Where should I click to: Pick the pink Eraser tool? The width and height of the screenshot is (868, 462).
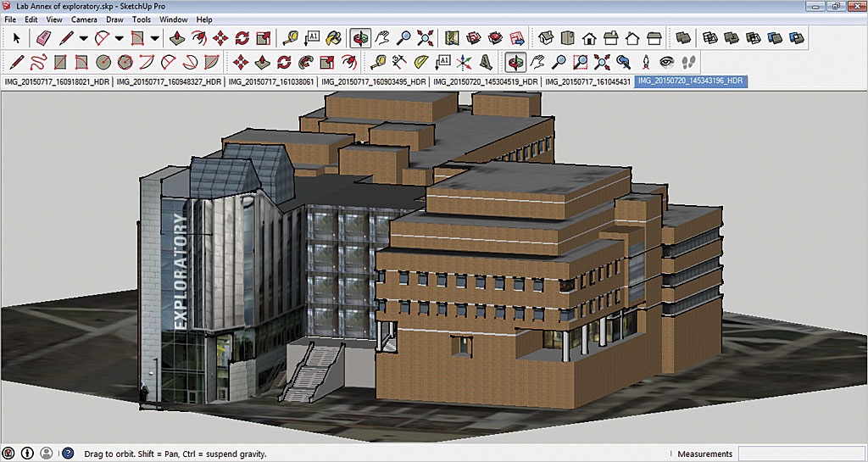pos(44,38)
